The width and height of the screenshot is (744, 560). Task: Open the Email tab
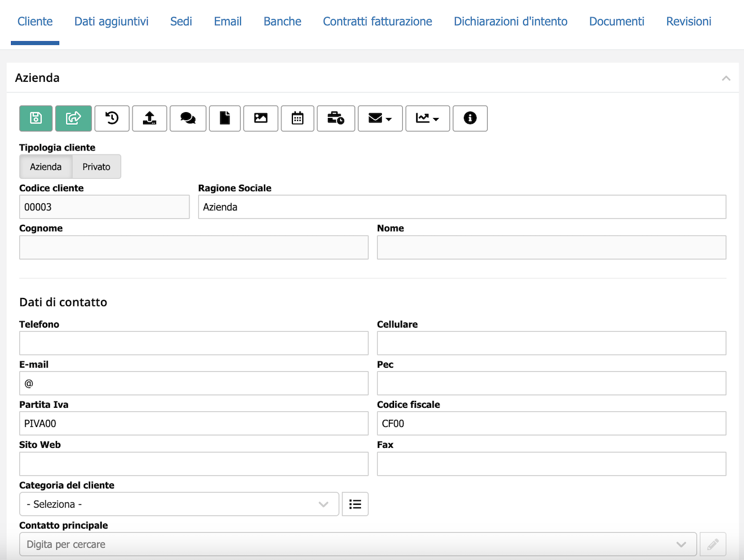(228, 21)
